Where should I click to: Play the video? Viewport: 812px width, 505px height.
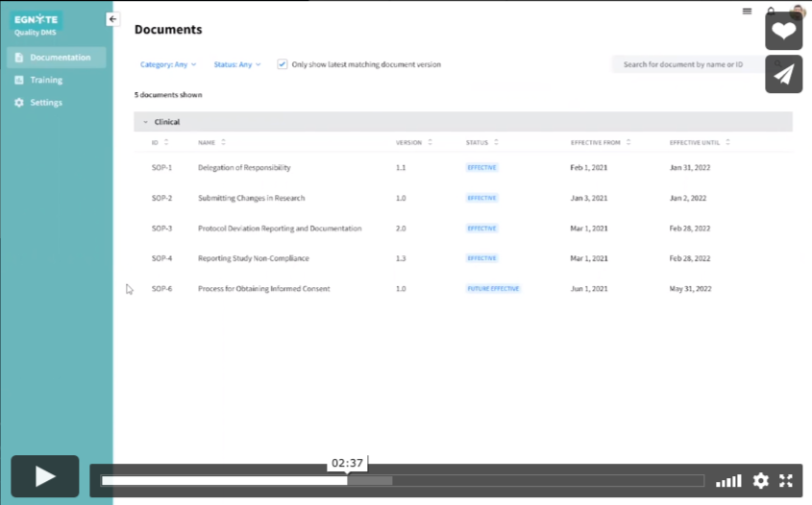coord(45,476)
